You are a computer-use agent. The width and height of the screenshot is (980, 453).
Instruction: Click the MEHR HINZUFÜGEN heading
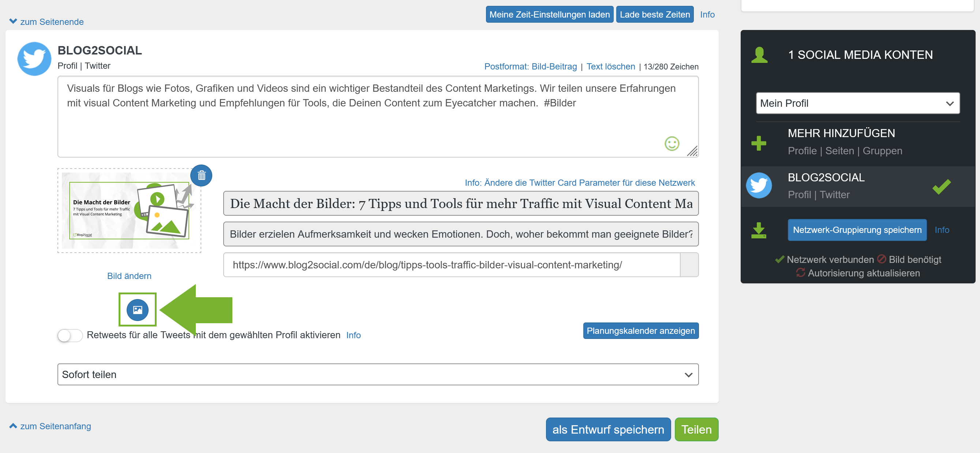tap(841, 133)
